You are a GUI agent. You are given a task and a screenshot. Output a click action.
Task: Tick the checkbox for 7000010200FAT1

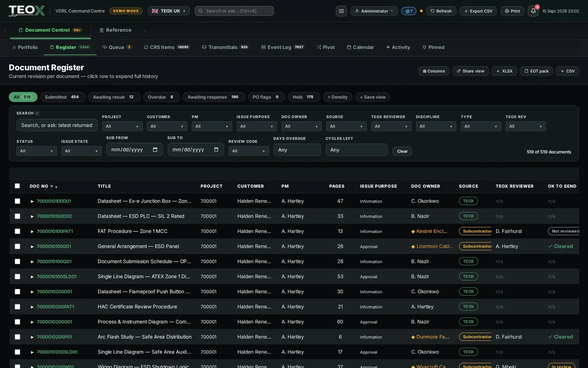[x=17, y=307]
